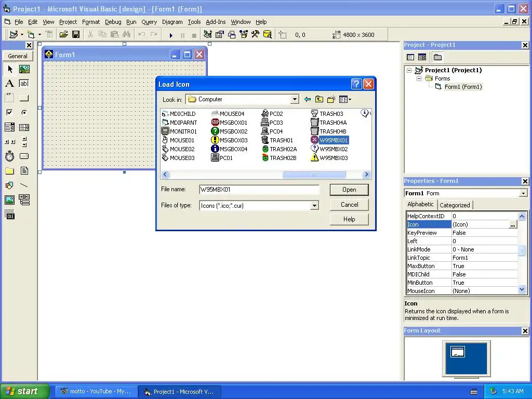
Task: Open the File menu
Action: coord(19,22)
